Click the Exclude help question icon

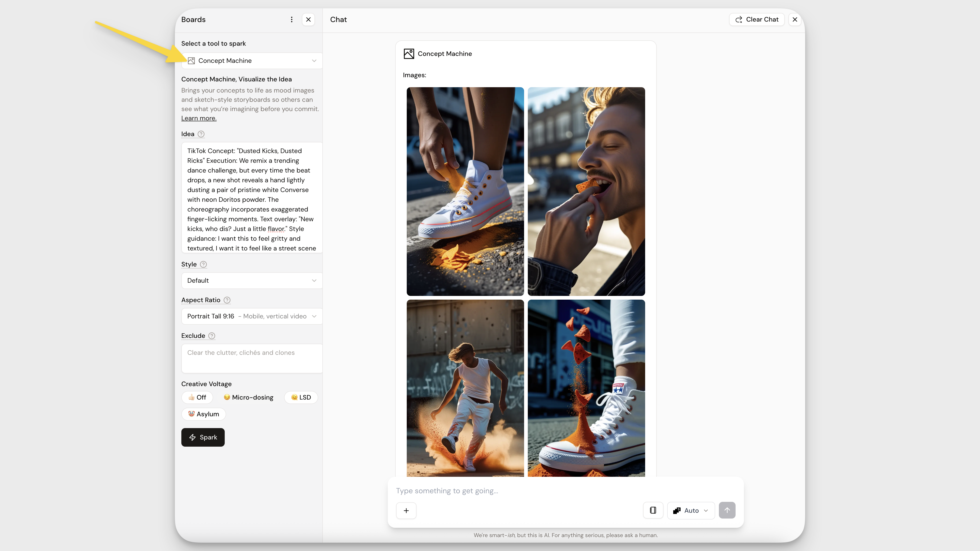coord(212,336)
